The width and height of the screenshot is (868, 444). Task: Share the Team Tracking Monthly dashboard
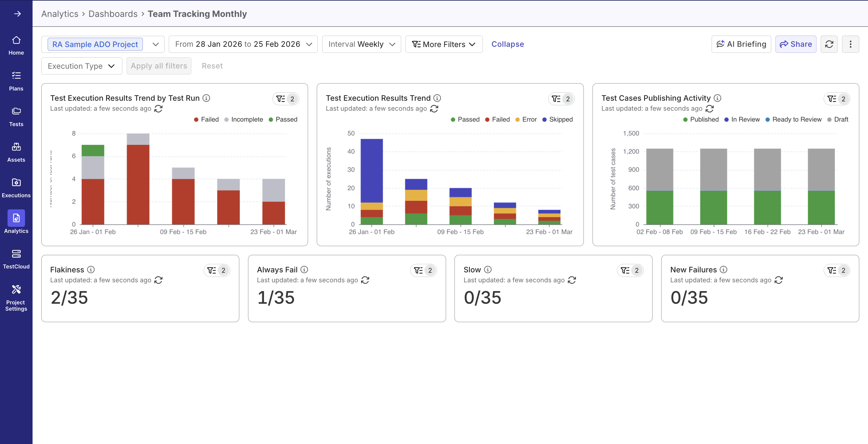pyautogui.click(x=796, y=44)
